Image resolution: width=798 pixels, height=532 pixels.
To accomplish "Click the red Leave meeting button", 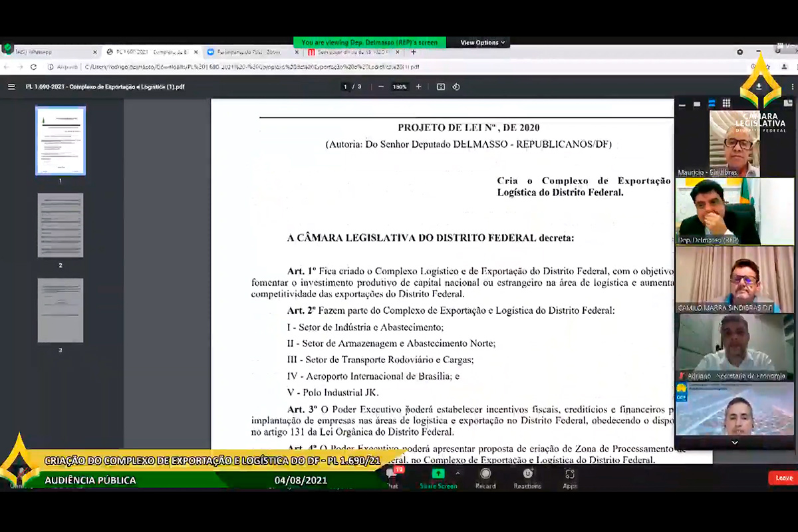I will pyautogui.click(x=783, y=477).
